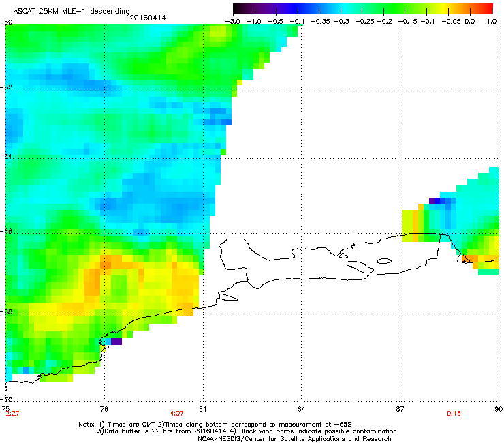504x443 pixels.
Task: Click the title 'ASCAT 25KM MLE-1 descending'
Action: (72, 12)
